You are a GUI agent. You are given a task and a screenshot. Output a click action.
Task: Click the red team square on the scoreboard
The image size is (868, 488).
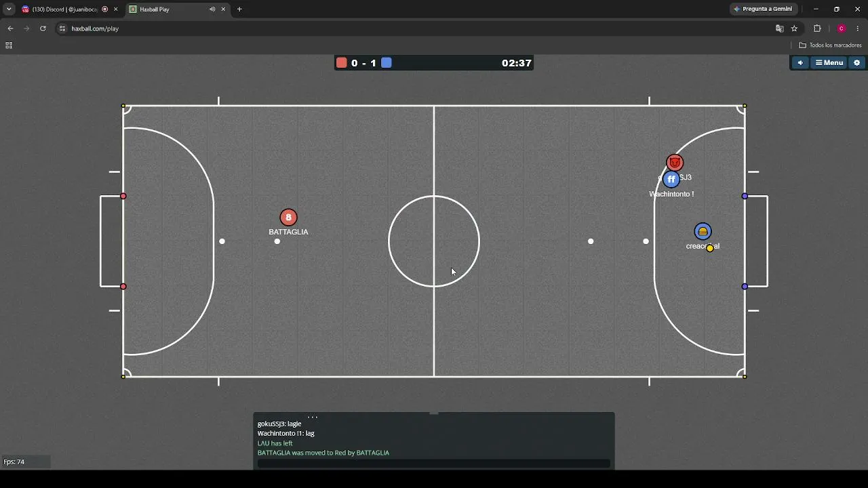click(342, 63)
